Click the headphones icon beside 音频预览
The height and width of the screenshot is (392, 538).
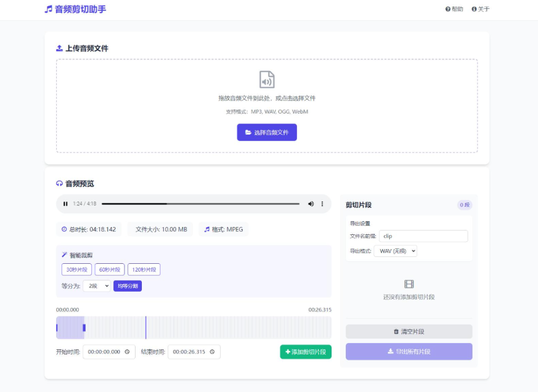[x=59, y=183]
